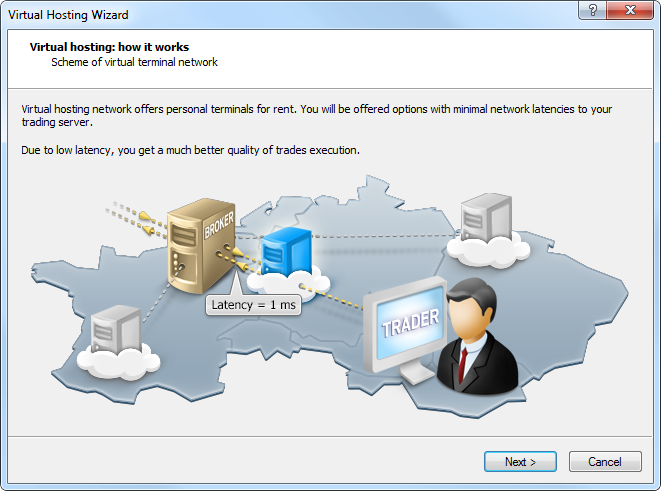Viewport: 661px width, 491px height.
Task: Click yellow arrows between broker and blue server
Action: coord(238,258)
